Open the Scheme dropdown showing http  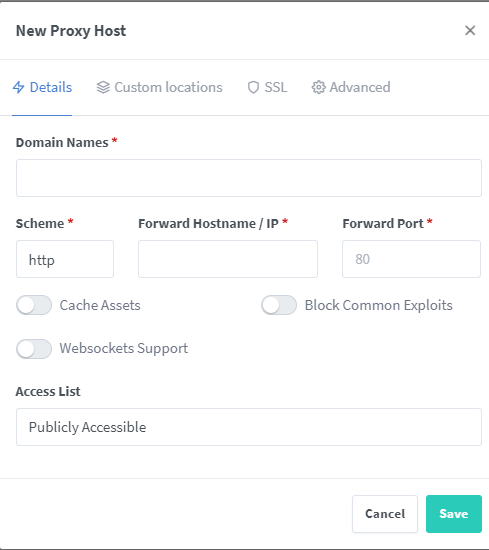tap(65, 259)
